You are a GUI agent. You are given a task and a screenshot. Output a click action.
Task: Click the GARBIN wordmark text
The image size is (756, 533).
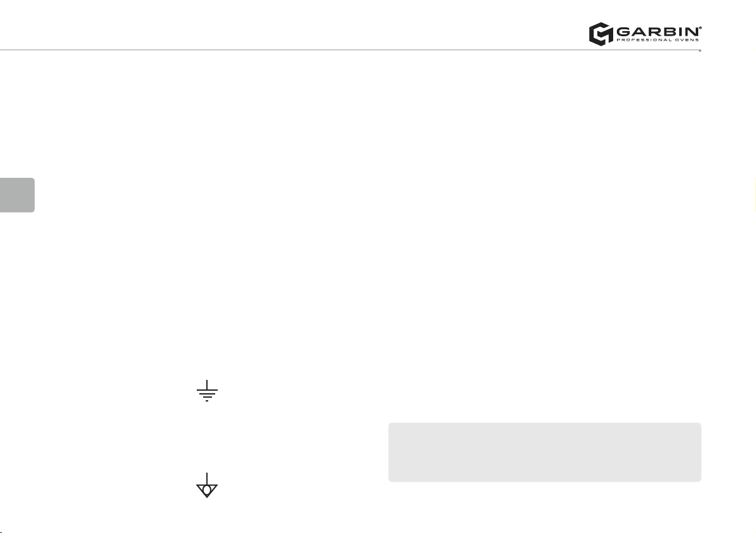coord(657,32)
